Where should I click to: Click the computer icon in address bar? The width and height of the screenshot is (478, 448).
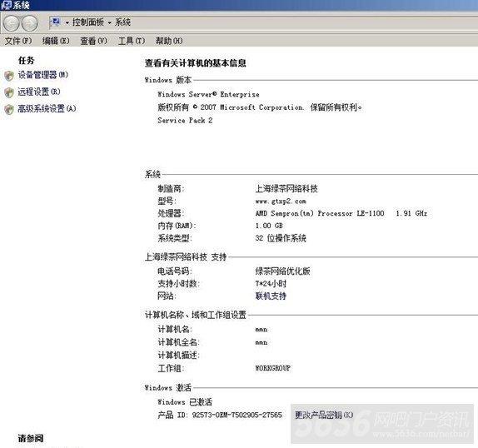click(x=56, y=22)
